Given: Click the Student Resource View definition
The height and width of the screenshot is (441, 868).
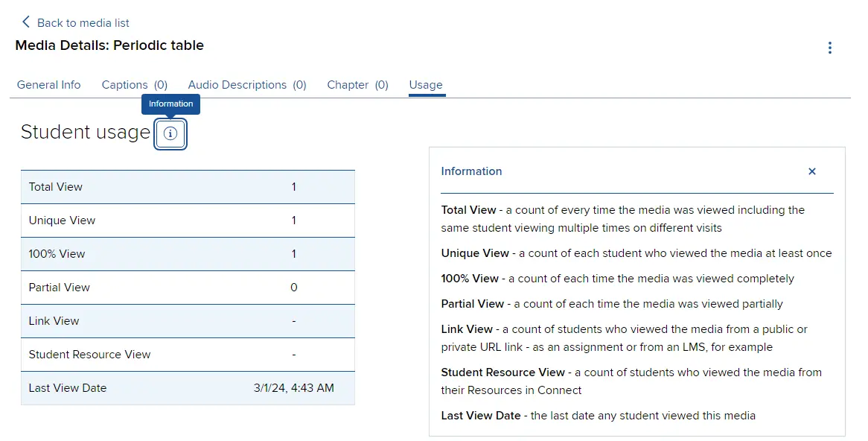Looking at the screenshot, I should (631, 381).
